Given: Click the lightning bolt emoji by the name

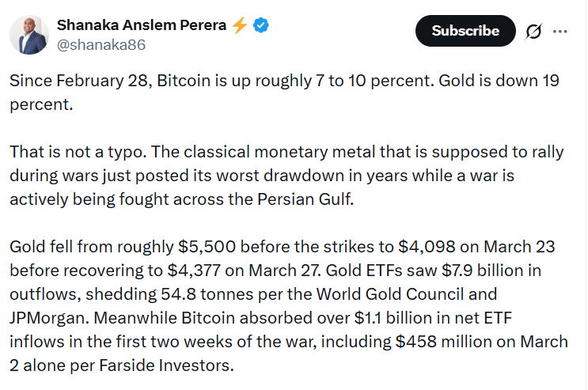Looking at the screenshot, I should click(240, 25).
